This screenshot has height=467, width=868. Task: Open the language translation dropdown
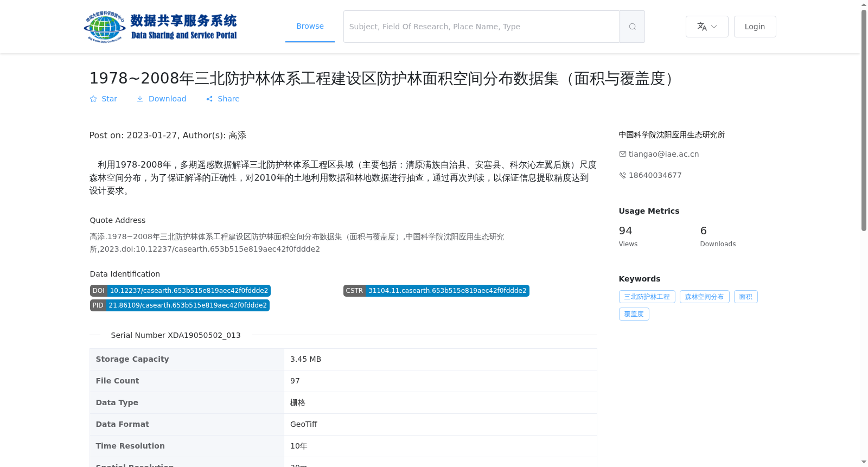[707, 27]
